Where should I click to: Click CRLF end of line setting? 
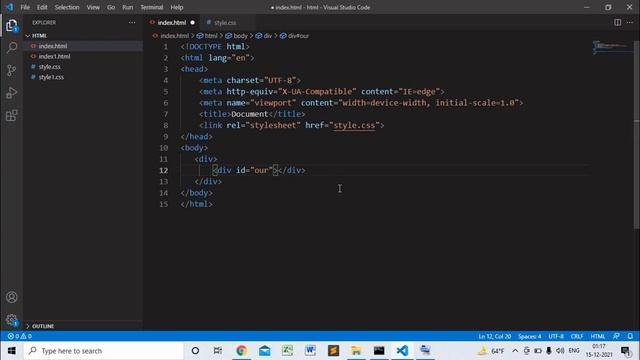pos(577,336)
